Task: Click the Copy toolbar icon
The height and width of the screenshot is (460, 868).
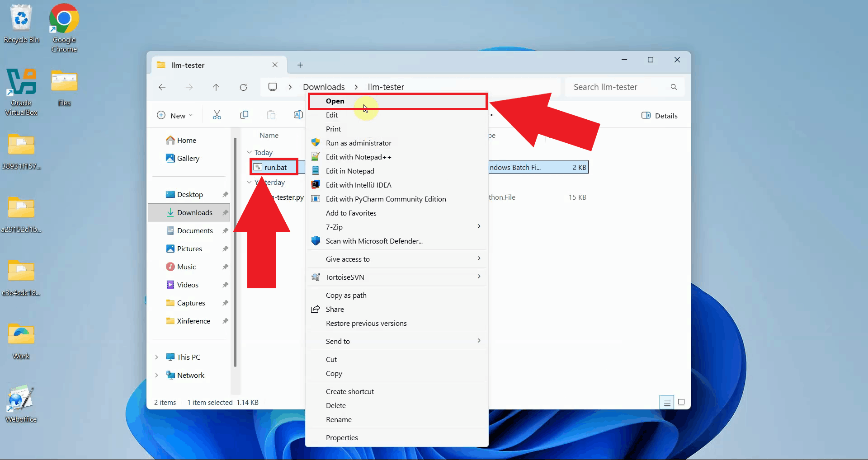Action: point(244,115)
